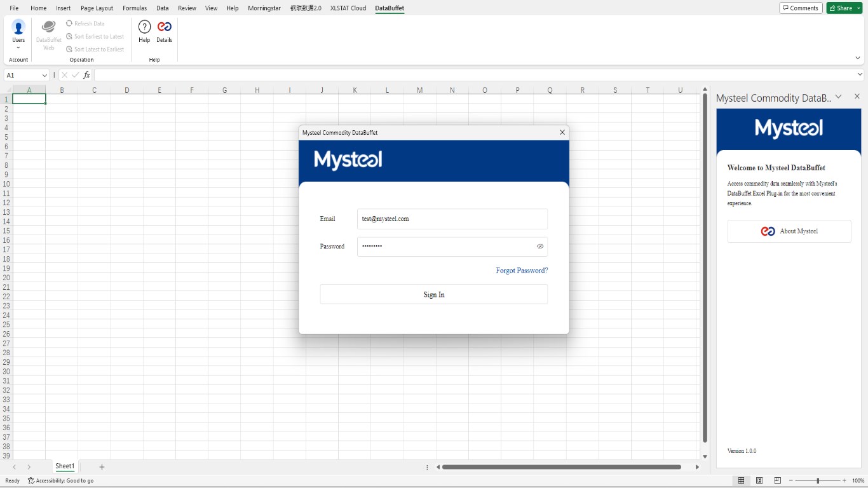The width and height of the screenshot is (868, 488).
Task: Close the Mysteel Commodity DataBuffet login dialog
Action: tap(562, 132)
